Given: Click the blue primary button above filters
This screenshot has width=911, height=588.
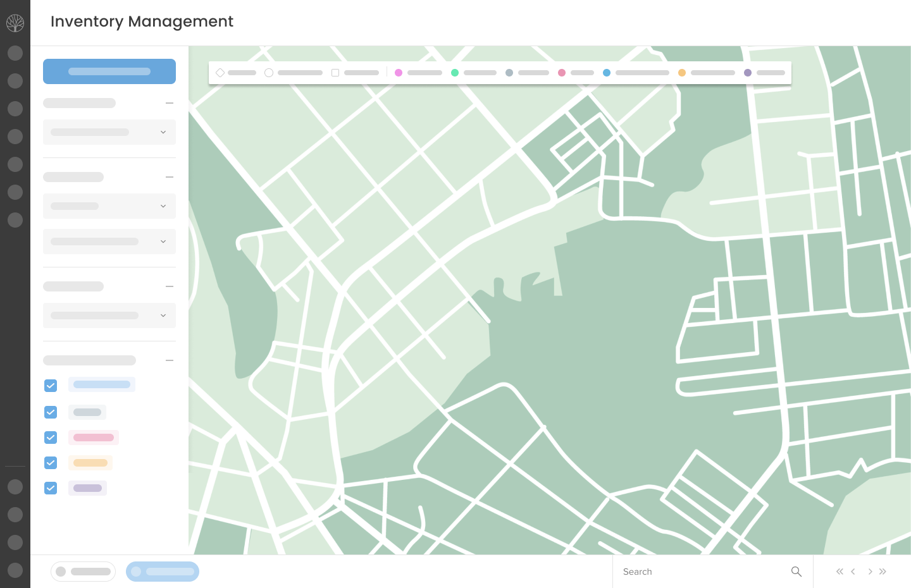Looking at the screenshot, I should click(109, 71).
